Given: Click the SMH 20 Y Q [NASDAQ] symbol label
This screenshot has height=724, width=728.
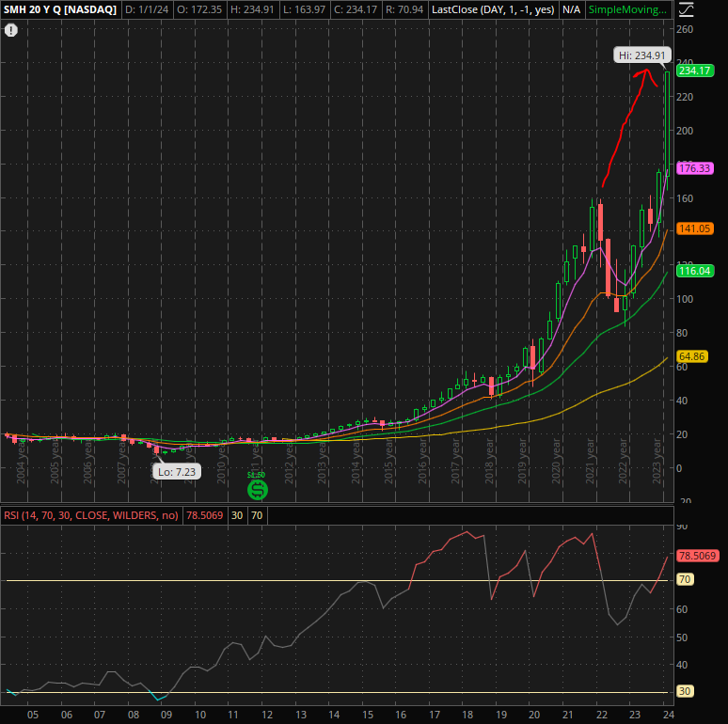Looking at the screenshot, I should click(60, 9).
